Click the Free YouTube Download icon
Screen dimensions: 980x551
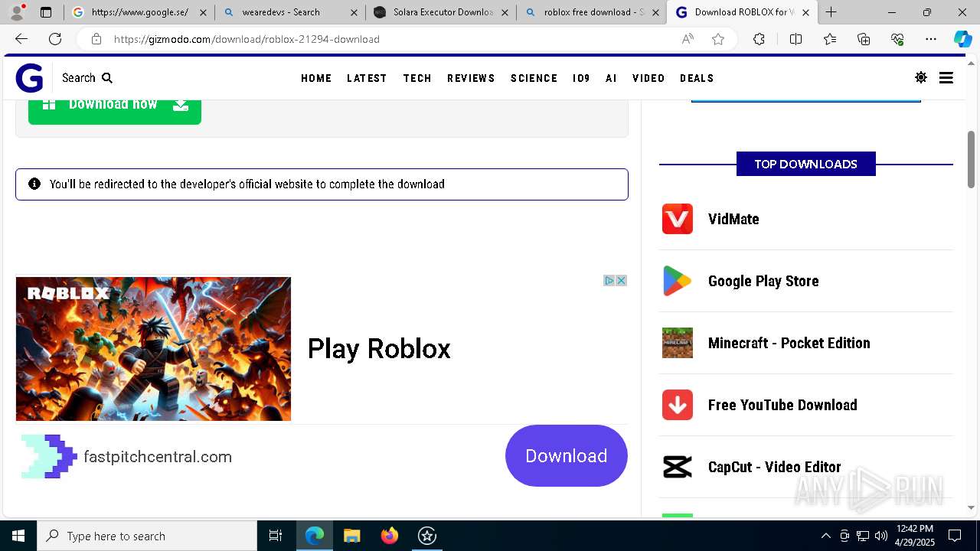coord(678,405)
